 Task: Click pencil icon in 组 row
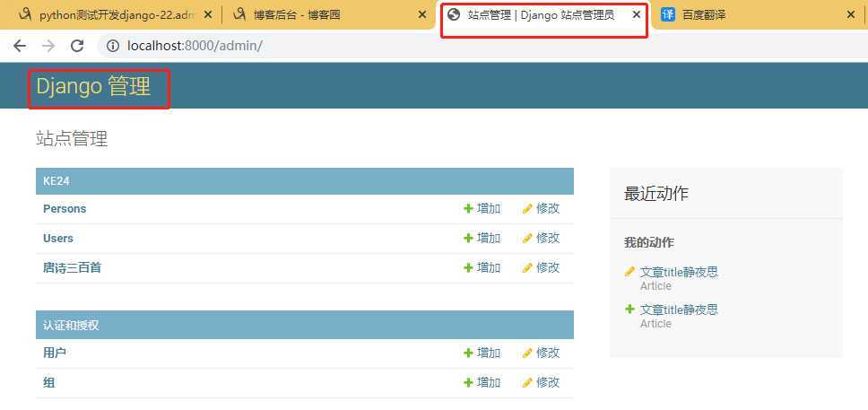click(x=527, y=382)
